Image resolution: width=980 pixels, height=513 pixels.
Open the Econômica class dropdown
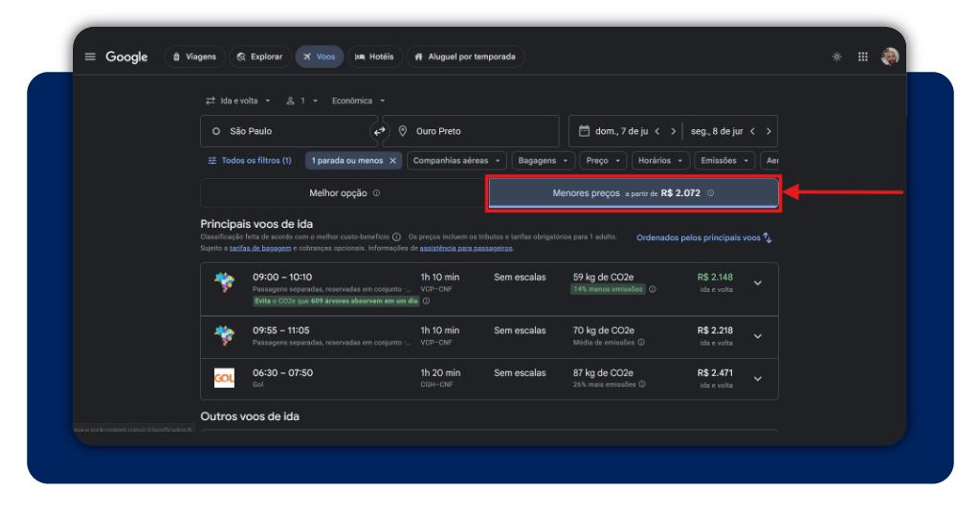[358, 100]
